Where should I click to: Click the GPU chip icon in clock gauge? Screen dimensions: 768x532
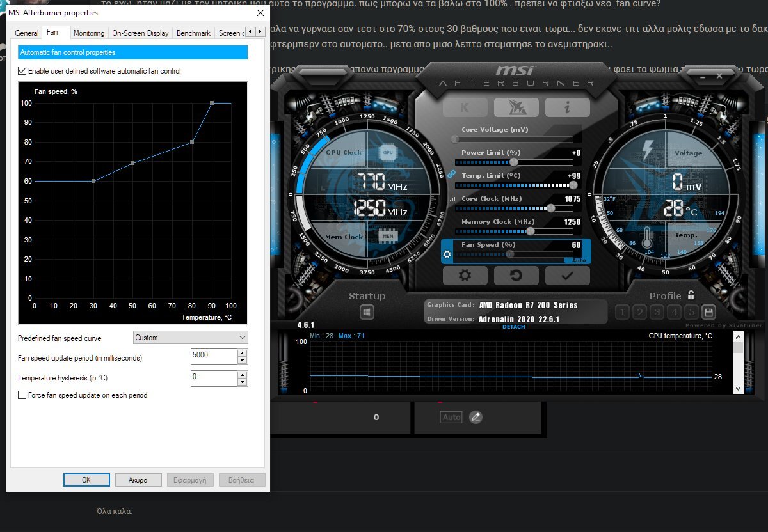tap(388, 152)
